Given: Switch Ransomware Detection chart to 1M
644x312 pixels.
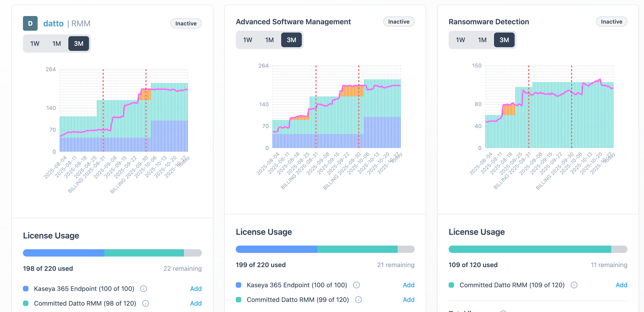Looking at the screenshot, I should [482, 40].
